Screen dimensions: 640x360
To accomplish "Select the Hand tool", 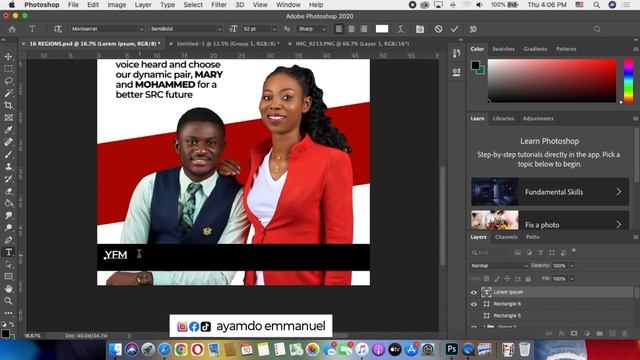I will coord(8,289).
